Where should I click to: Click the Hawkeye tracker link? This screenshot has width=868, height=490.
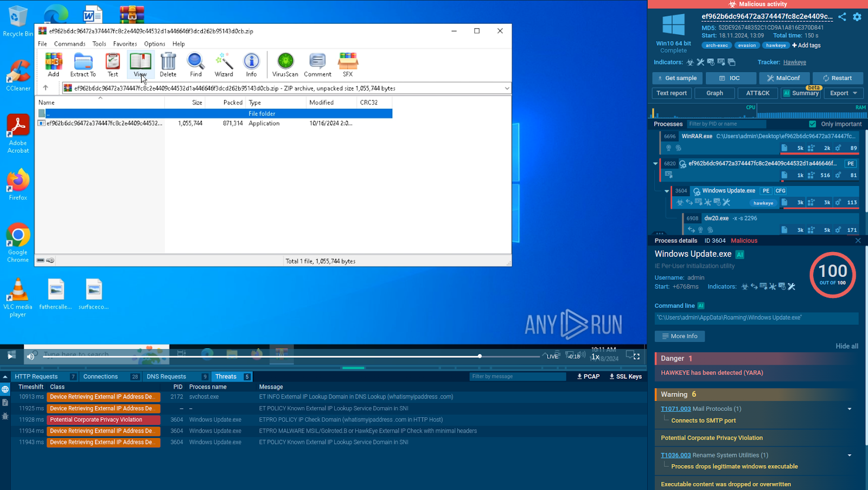(x=795, y=62)
